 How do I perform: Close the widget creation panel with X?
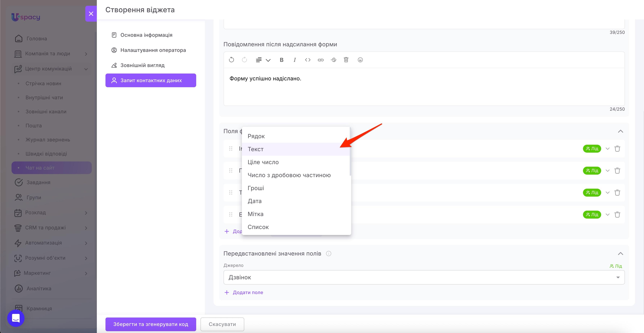(x=91, y=14)
